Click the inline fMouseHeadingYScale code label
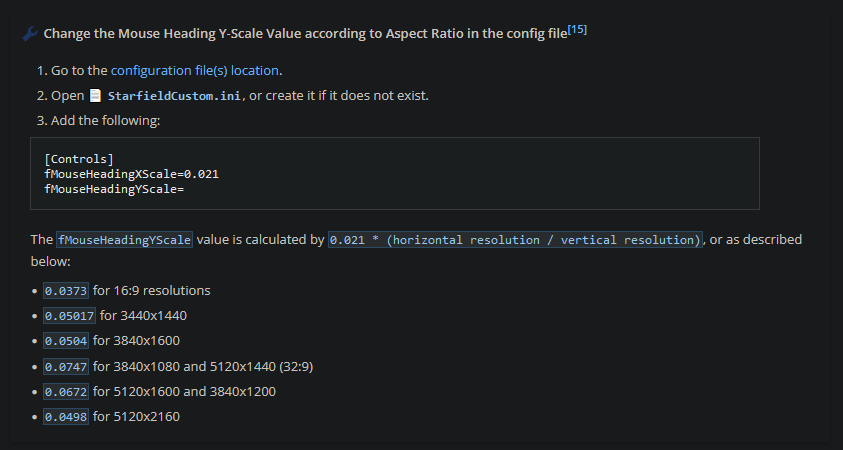The height and width of the screenshot is (450, 843). (124, 240)
